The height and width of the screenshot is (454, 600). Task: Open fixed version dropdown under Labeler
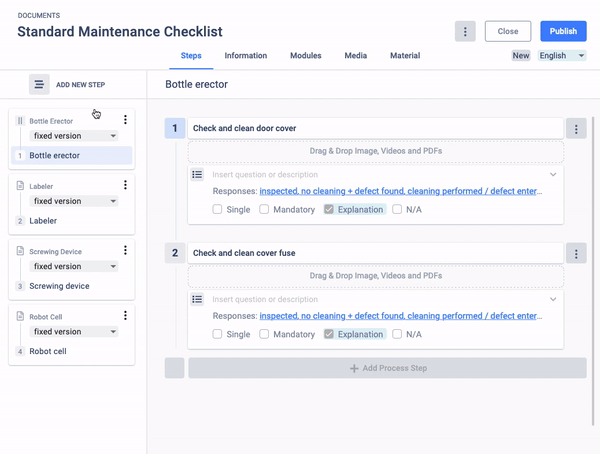[74, 201]
